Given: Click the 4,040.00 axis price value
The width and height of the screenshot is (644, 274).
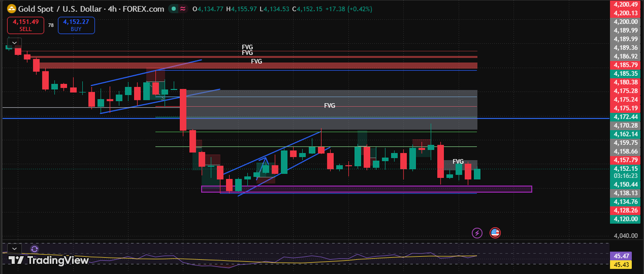Looking at the screenshot, I should click(627, 236).
